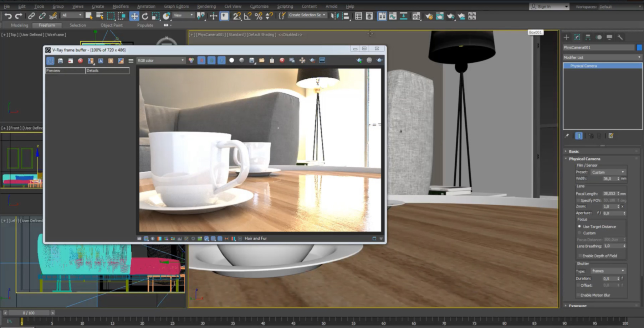The image size is (644, 328).
Task: Open the RGB color channel dropdown
Action: 160,60
